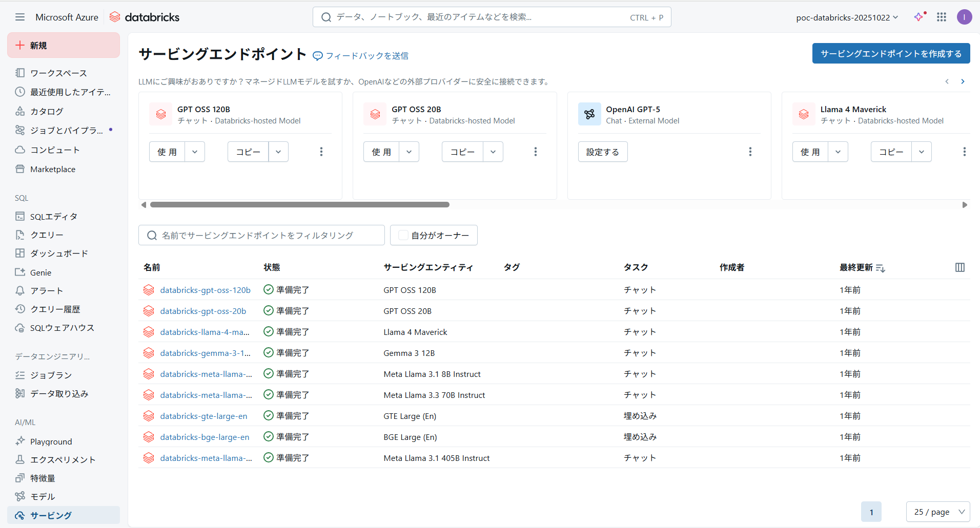Click the sort icon on 最終更新 column
The image size is (980, 528).
click(881, 267)
